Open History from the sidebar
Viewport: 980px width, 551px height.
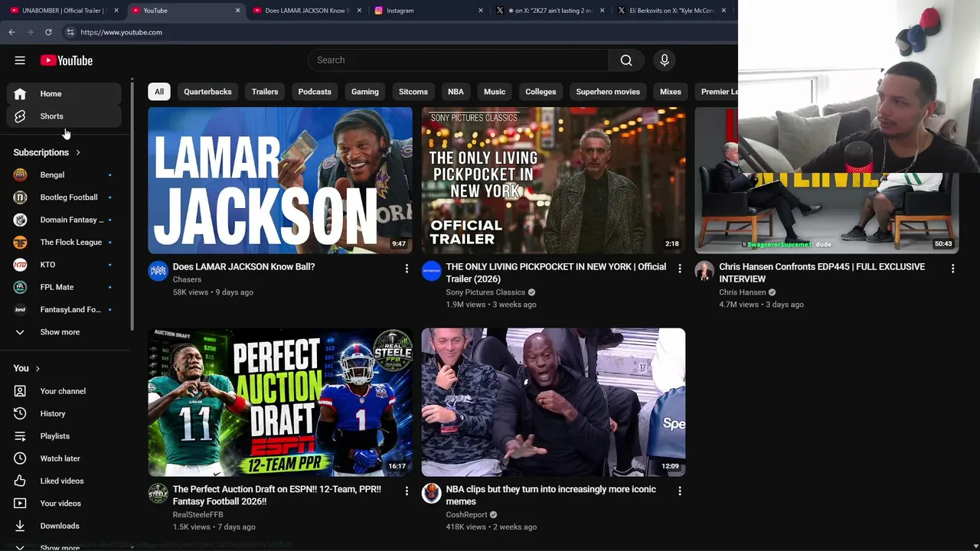click(64, 413)
